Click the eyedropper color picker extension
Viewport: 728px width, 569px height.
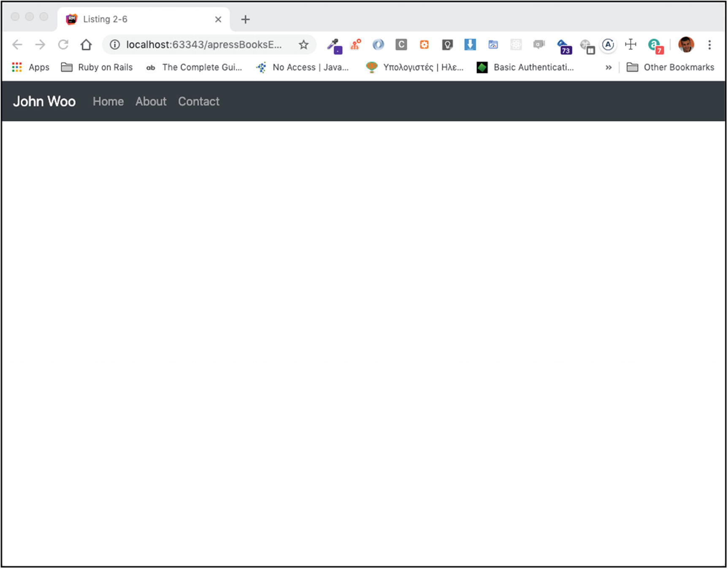pyautogui.click(x=334, y=45)
